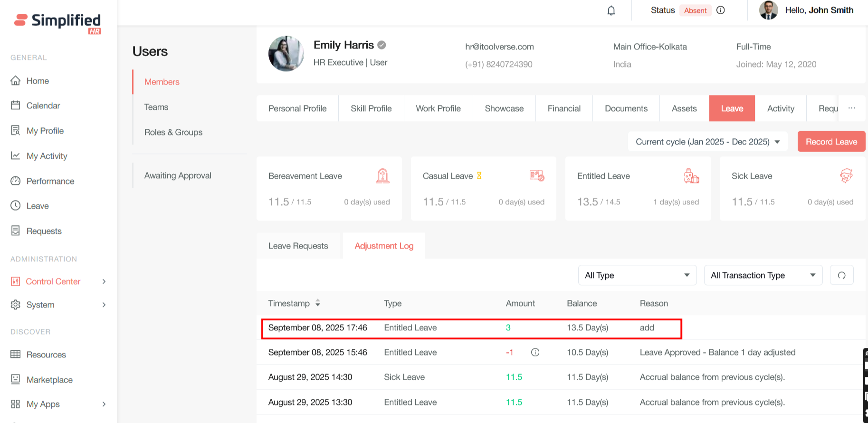Viewport: 868px width, 423px height.
Task: Open the three-dots more tabs menu
Action: 851,108
